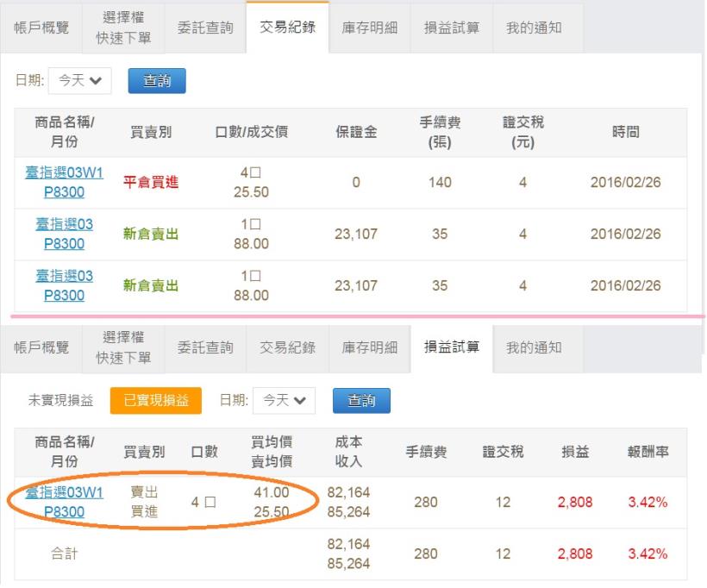Click 查詢 button in 交易紀錄 panel
Viewport: 707px width, 588px height.
click(x=157, y=81)
